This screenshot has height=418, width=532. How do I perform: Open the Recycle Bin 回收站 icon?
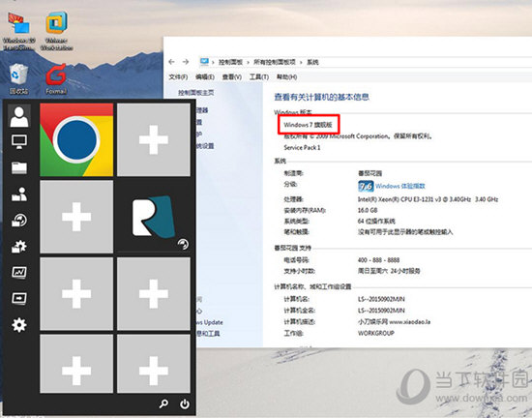(19, 78)
